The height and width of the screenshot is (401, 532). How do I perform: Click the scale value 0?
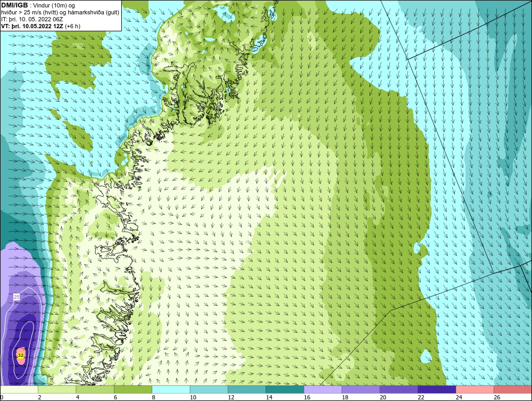[x=2, y=397]
